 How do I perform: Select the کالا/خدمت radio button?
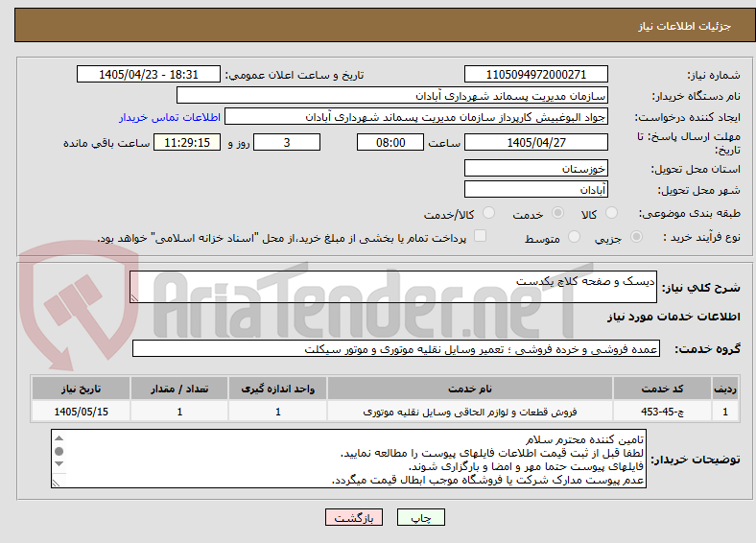488,213
